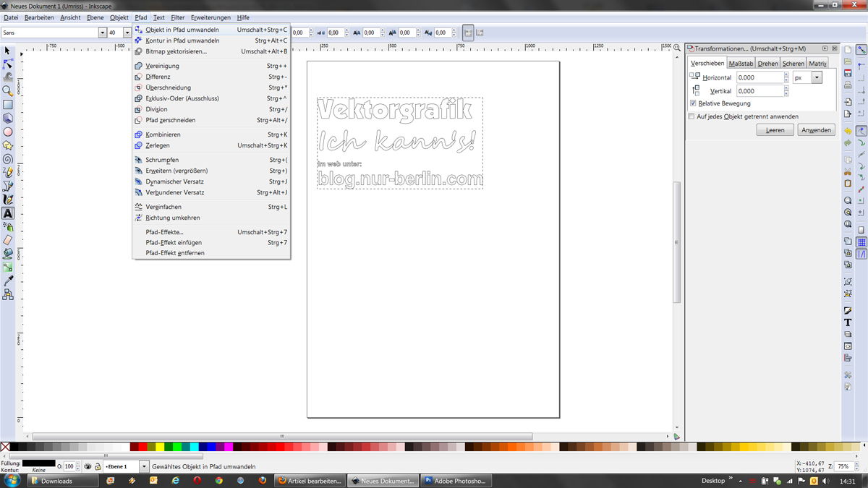
Task: Click the yellow undo arrow icon
Action: [848, 131]
